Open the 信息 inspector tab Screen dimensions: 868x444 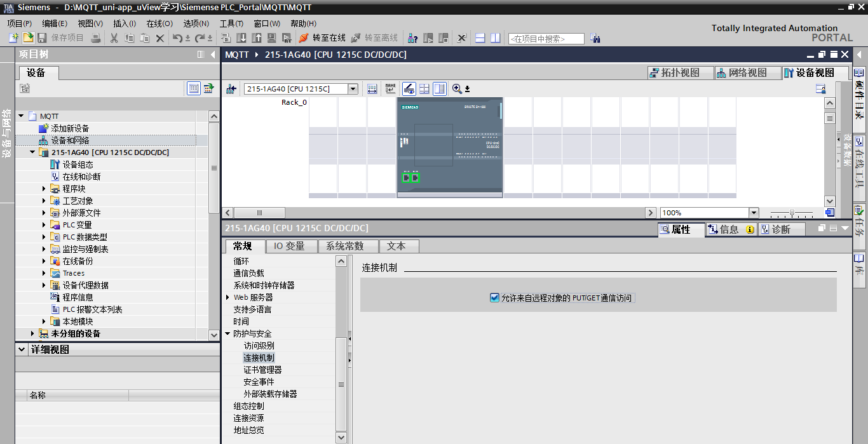coord(731,229)
